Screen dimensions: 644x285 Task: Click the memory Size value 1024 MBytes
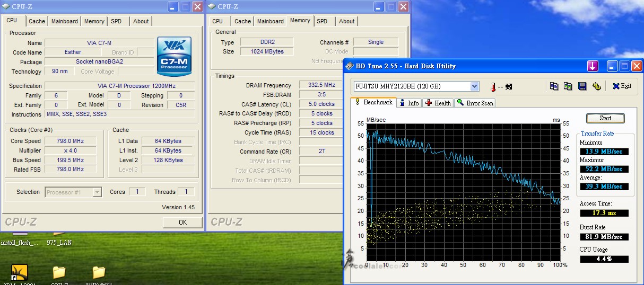coord(266,51)
